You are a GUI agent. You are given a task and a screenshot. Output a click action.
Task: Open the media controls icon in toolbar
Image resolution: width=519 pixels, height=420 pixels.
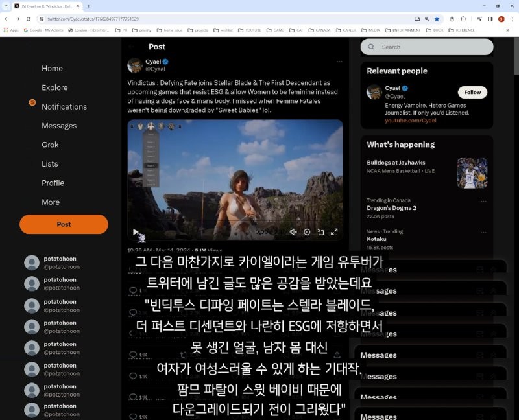point(479,19)
